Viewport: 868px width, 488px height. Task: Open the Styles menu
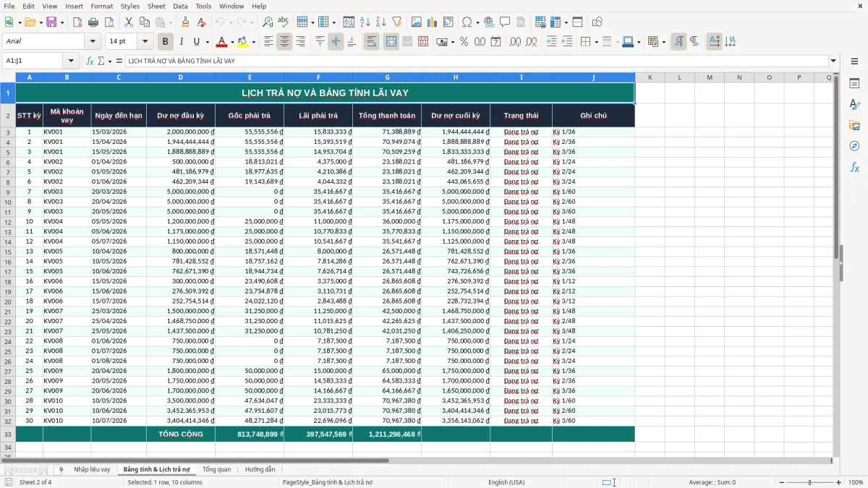point(130,6)
